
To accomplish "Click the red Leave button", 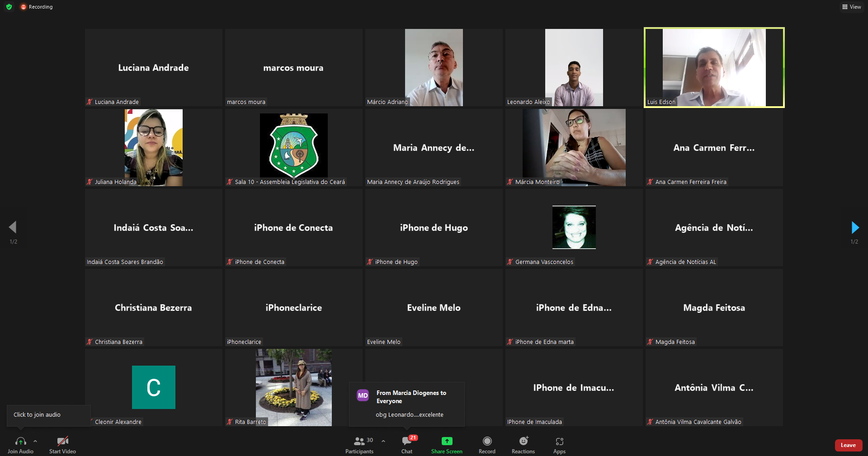I will 848,445.
